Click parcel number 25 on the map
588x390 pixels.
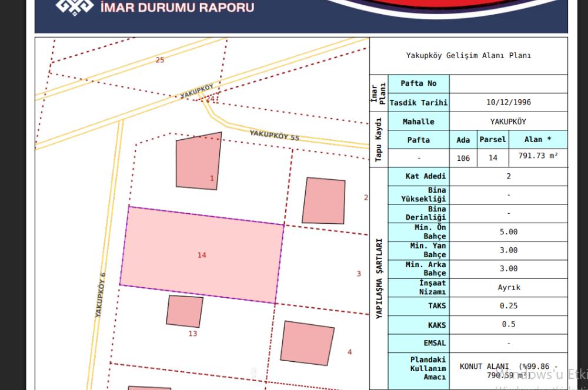[x=160, y=60]
